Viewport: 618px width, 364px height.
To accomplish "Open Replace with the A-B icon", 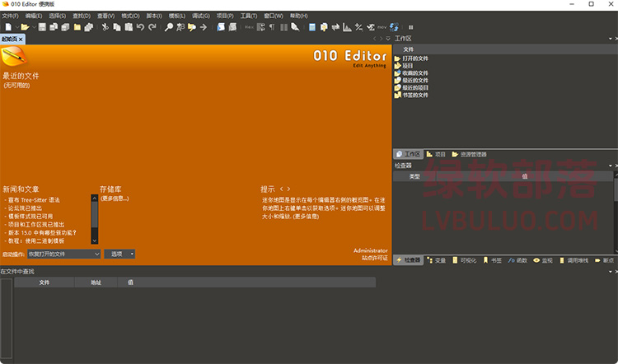I will 180,27.
